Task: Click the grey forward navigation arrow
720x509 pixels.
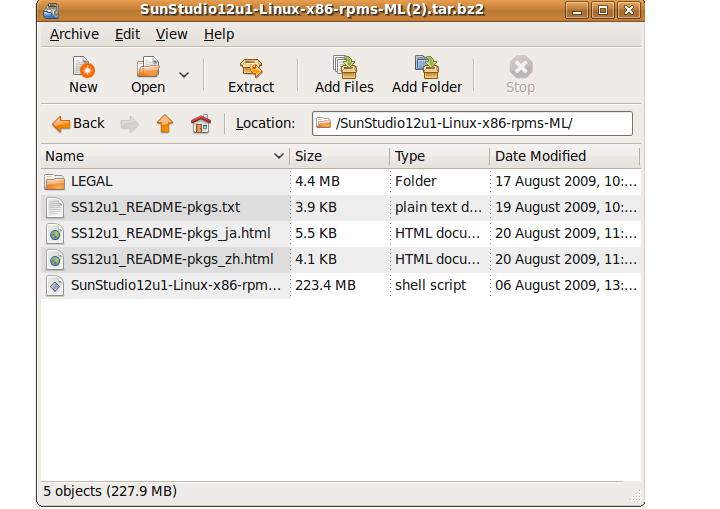Action: [x=129, y=124]
